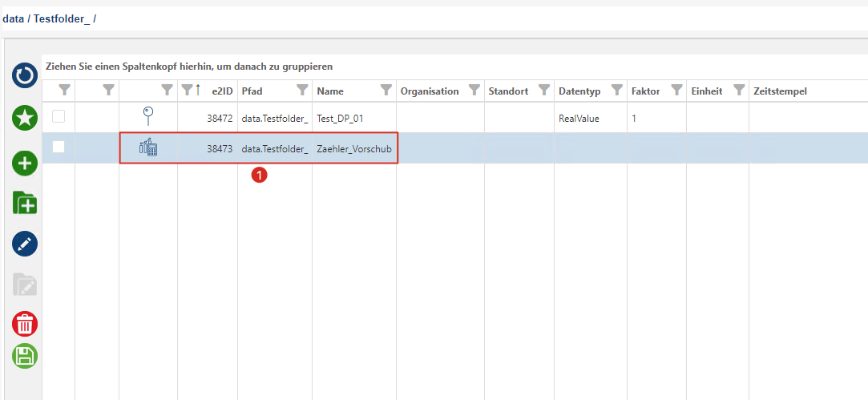This screenshot has height=400, width=868.
Task: Click the blue refresh icon in sidebar
Action: 25,75
